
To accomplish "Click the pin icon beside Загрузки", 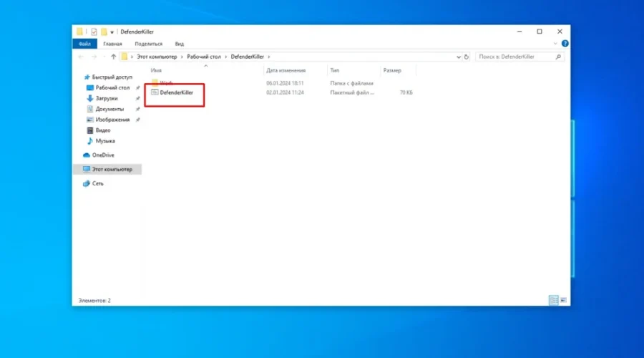I will tap(137, 99).
